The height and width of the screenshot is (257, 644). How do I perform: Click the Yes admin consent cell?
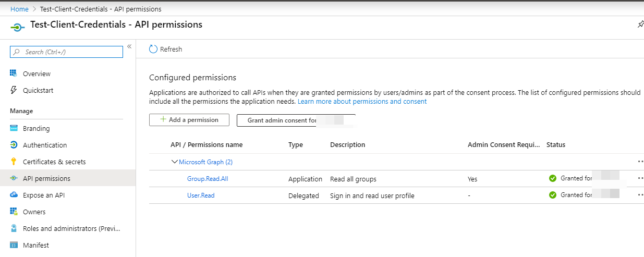tap(472, 179)
